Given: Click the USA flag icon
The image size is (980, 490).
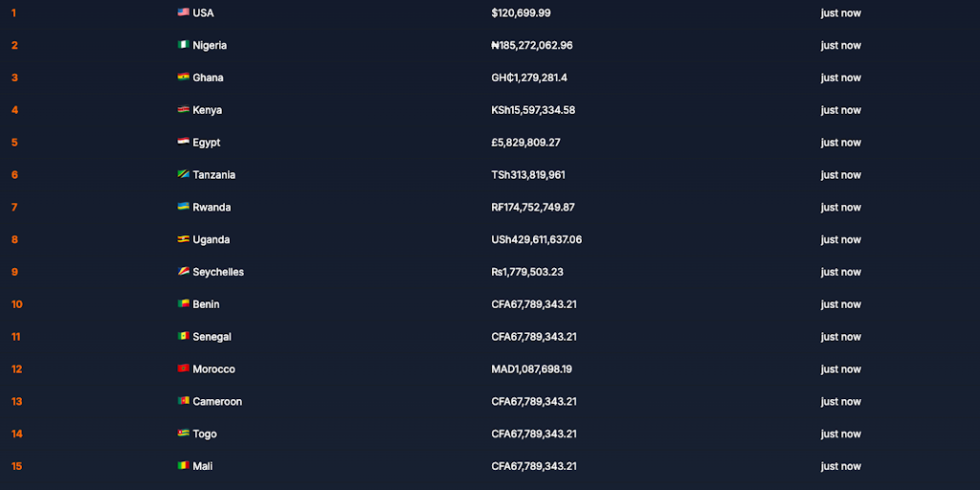Looking at the screenshot, I should tap(183, 12).
